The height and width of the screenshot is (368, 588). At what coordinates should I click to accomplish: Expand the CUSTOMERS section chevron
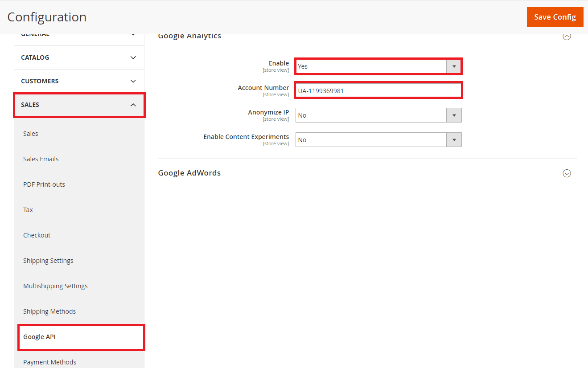(x=133, y=81)
